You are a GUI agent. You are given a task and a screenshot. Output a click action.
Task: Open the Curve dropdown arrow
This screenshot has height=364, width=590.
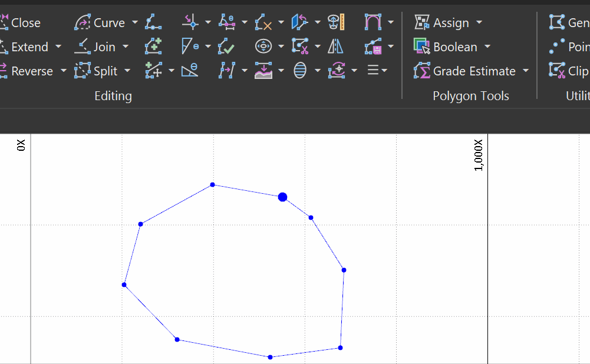135,22
